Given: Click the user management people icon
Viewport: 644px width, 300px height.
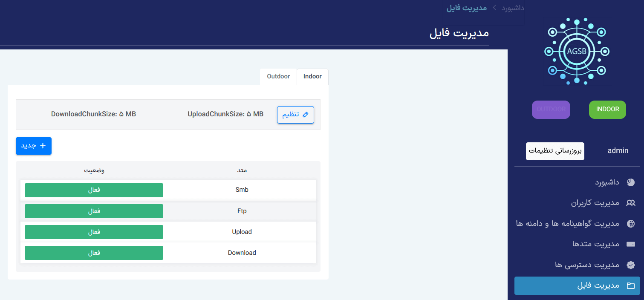Looking at the screenshot, I should [x=630, y=203].
